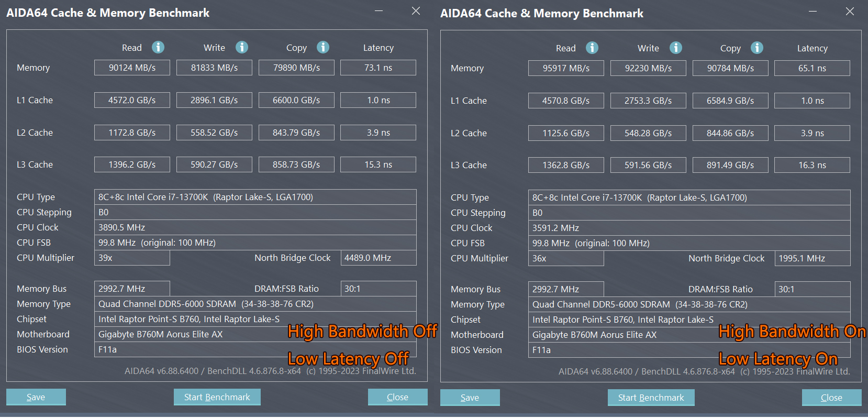Open the Read info icon in left window

coord(158,47)
